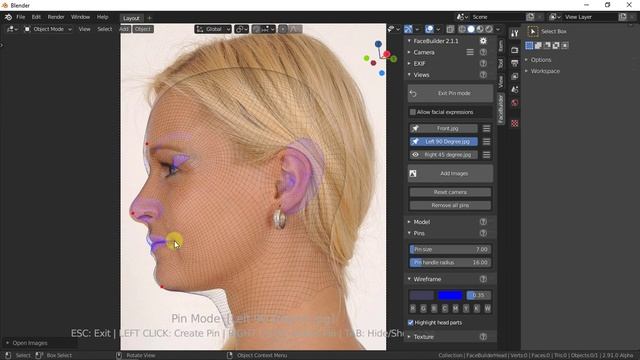Enable Allow facial expressions checkbox
Viewport: 640px width, 360px height.
(x=413, y=112)
